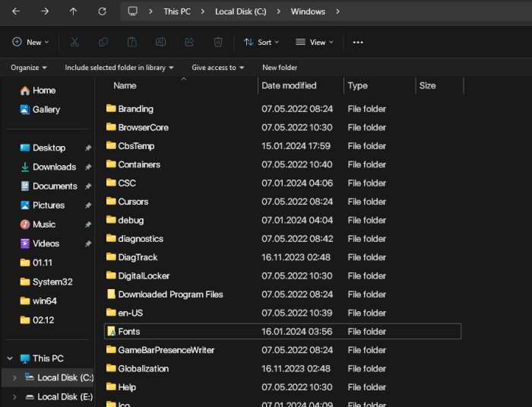The image size is (532, 407).
Task: Open the Sort options dropdown
Action: [261, 42]
